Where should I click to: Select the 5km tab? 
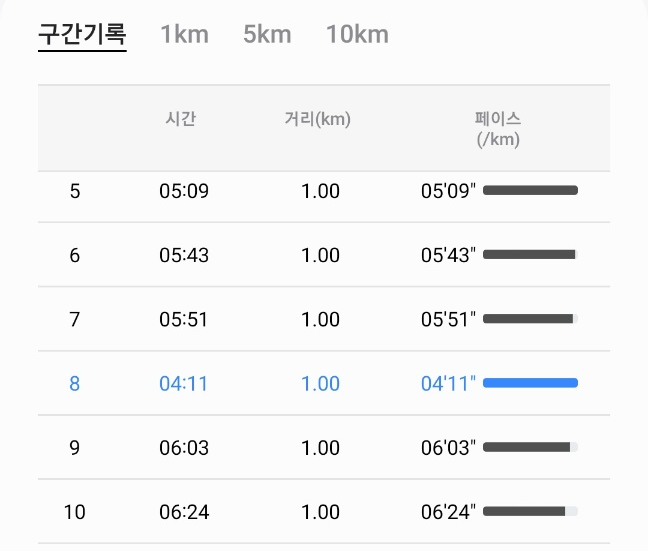pyautogui.click(x=267, y=34)
